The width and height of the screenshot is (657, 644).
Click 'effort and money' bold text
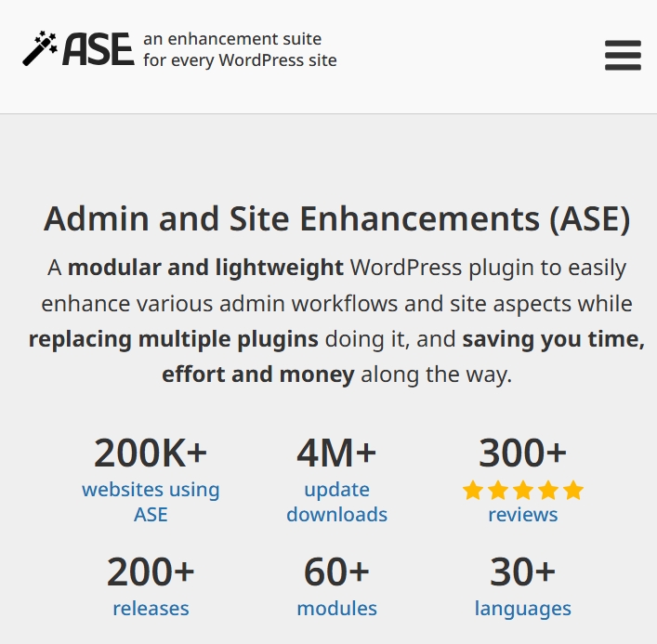coord(258,375)
